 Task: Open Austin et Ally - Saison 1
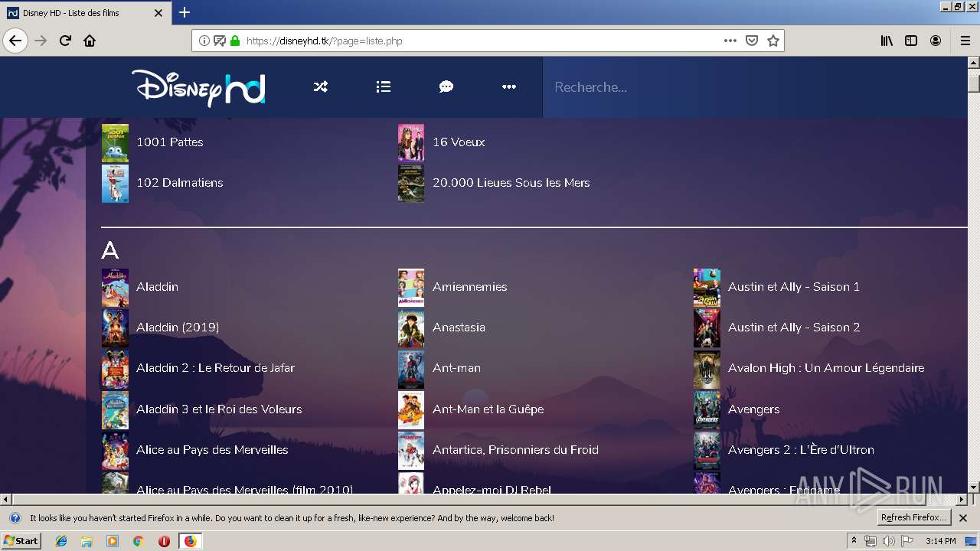pos(794,286)
